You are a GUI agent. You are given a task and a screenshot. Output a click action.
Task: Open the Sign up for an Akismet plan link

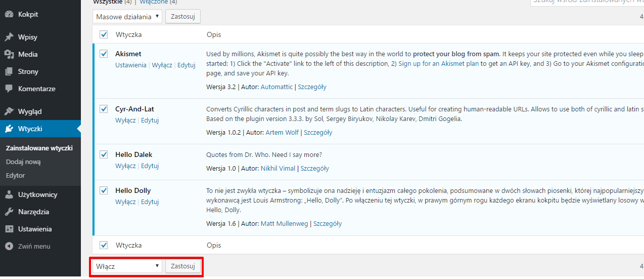(x=438, y=64)
